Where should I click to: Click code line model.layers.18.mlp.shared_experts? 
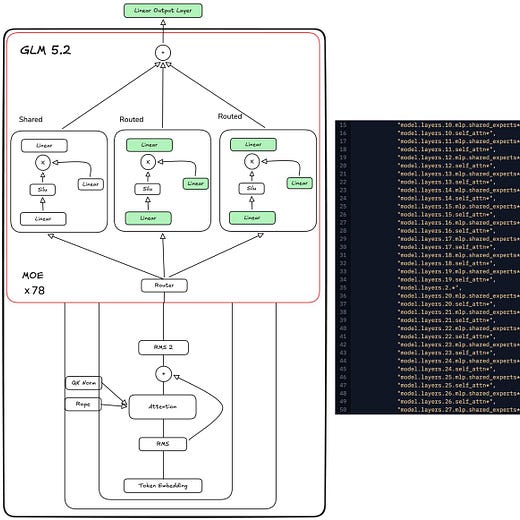pyautogui.click(x=459, y=255)
